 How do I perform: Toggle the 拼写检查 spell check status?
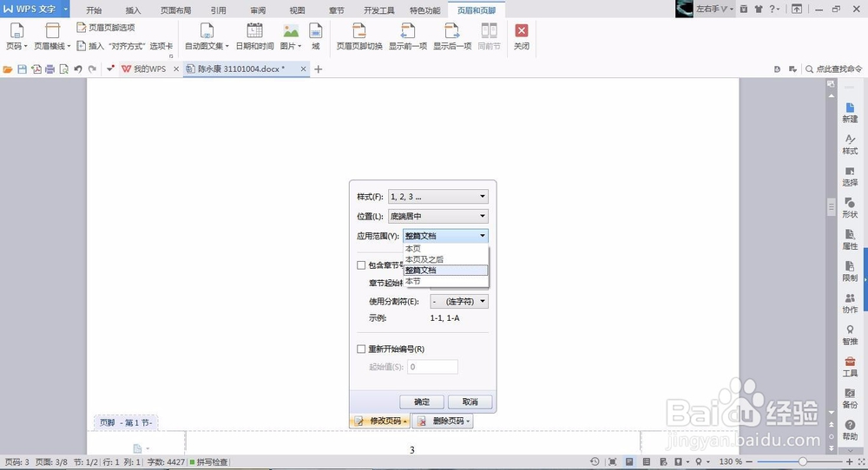click(208, 461)
